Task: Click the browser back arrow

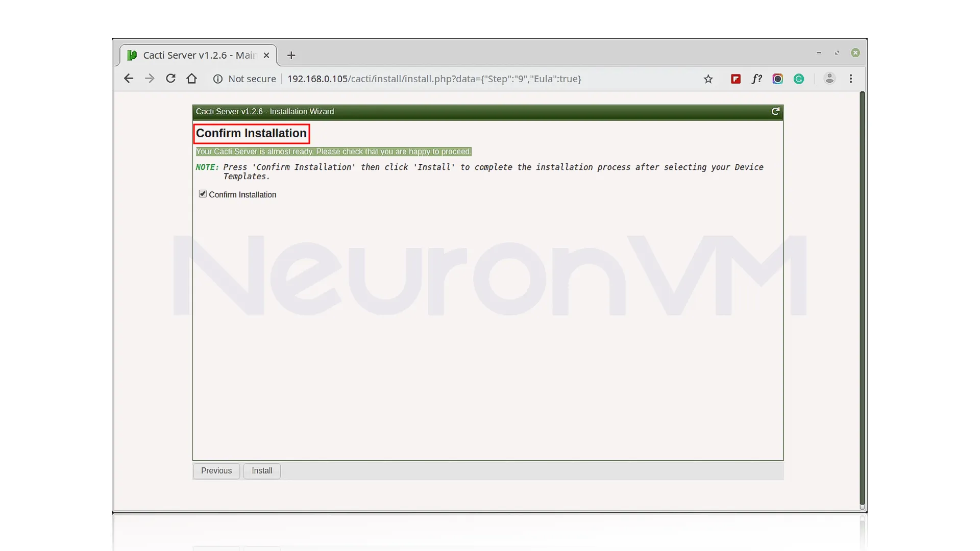Action: click(129, 79)
